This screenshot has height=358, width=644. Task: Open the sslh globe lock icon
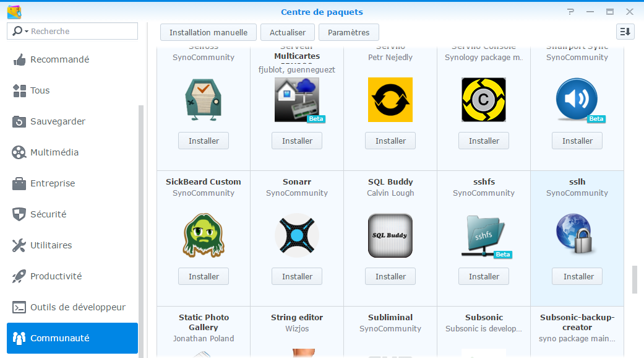pyautogui.click(x=575, y=234)
